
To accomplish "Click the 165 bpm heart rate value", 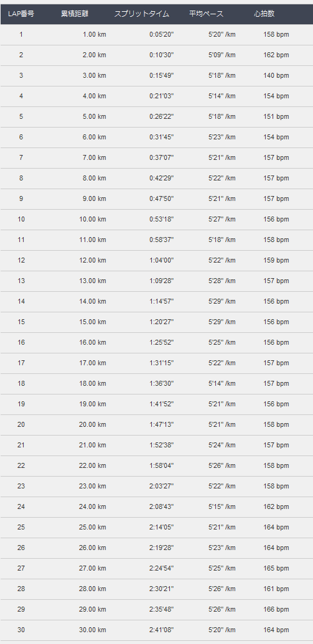I will click(x=276, y=569).
